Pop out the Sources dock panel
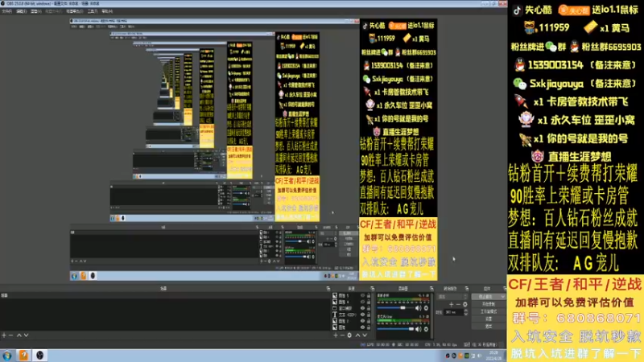 pyautogui.click(x=373, y=289)
